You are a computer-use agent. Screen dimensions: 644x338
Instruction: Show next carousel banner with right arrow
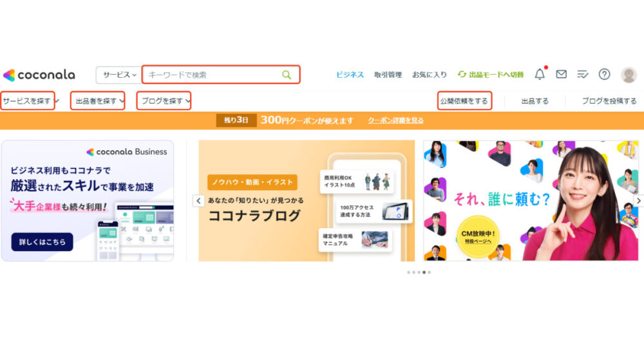639,200
